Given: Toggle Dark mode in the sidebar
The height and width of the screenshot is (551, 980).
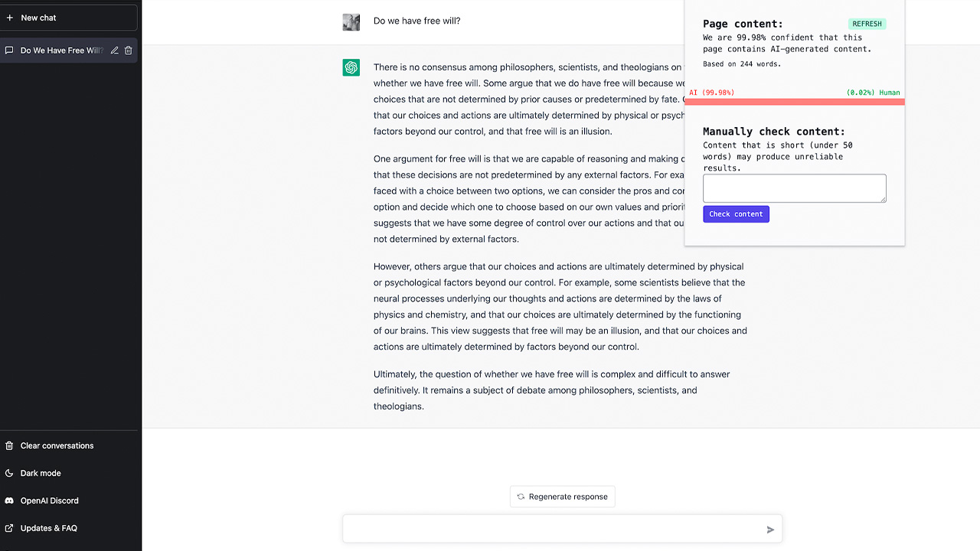Looking at the screenshot, I should click(41, 473).
